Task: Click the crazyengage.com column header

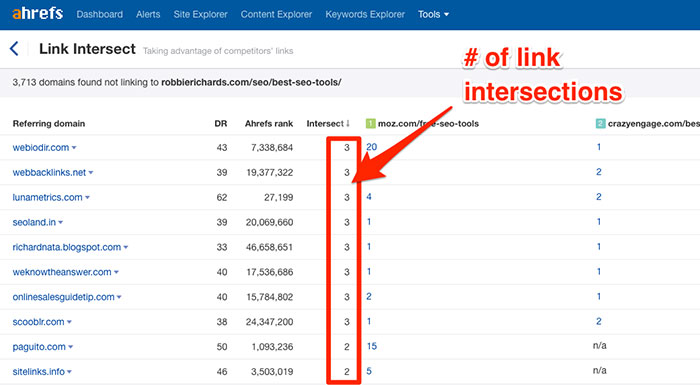Action: click(654, 124)
